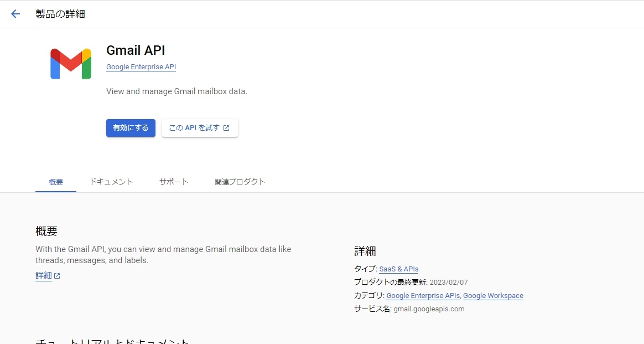Screen dimensions: 644x344
Task: Click the date 2023/02/07
Action: (x=449, y=283)
